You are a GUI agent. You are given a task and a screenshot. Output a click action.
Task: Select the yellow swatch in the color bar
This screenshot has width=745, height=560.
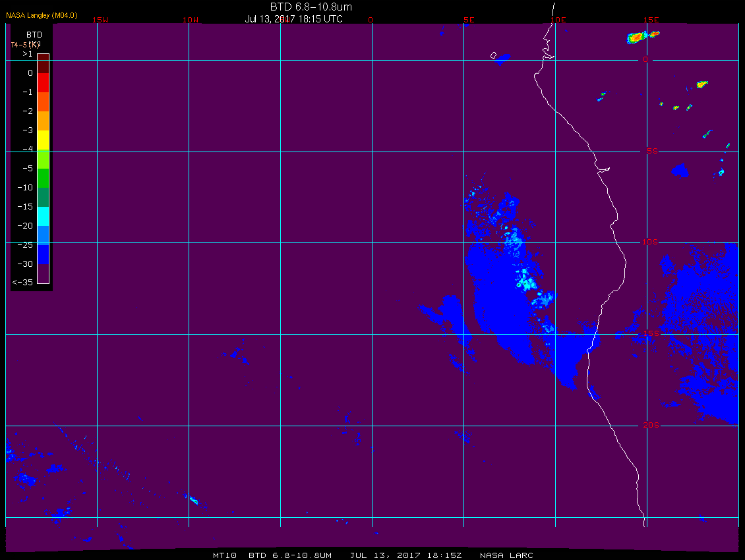[x=44, y=140]
